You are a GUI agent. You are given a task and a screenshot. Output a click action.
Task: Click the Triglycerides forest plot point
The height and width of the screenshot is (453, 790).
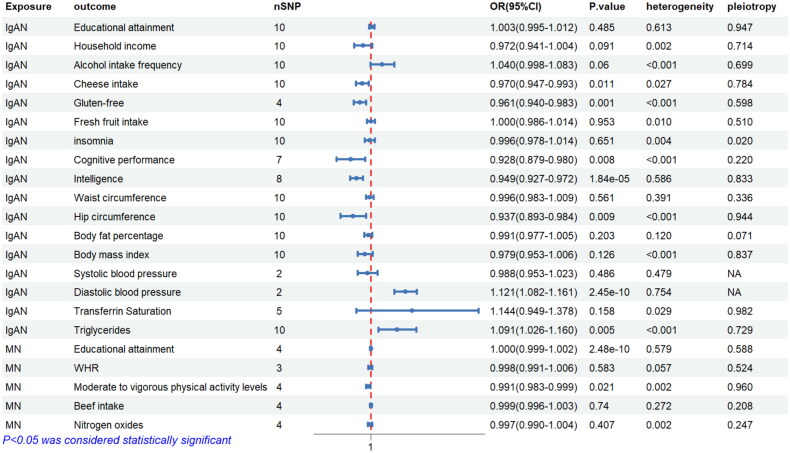[397, 330]
